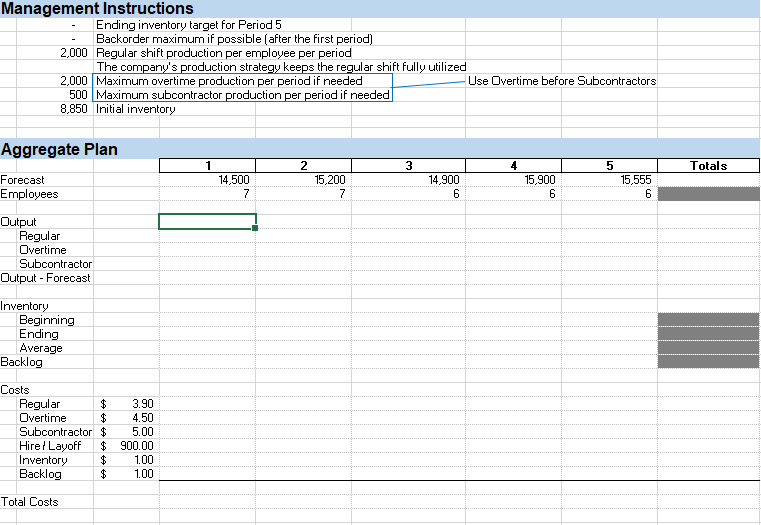The image size is (761, 525).
Task: Click the Subcontractor cost rate 5.00
Action: coord(143,432)
